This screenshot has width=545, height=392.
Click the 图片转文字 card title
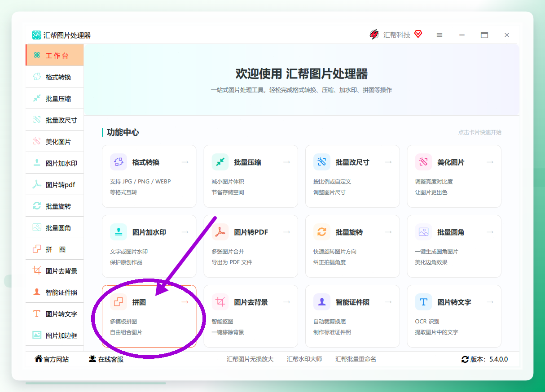pyautogui.click(x=454, y=302)
